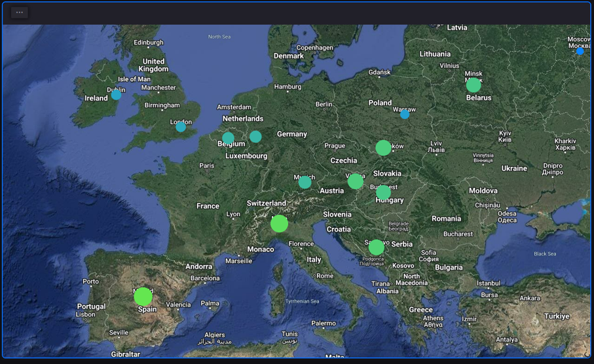
Task: Select the blue marker at Moscow
Action: coord(580,51)
